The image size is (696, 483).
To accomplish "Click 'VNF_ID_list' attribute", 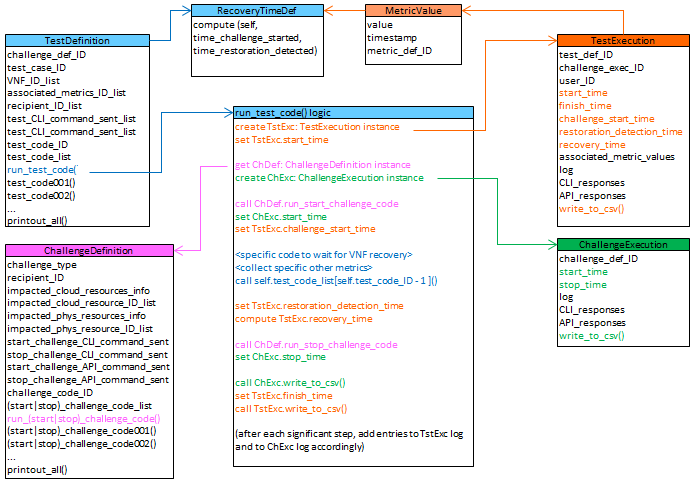I will pyautogui.click(x=33, y=81).
